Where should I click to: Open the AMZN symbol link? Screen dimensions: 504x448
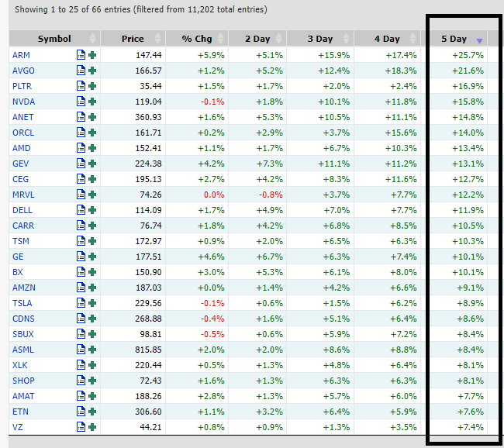pos(24,288)
